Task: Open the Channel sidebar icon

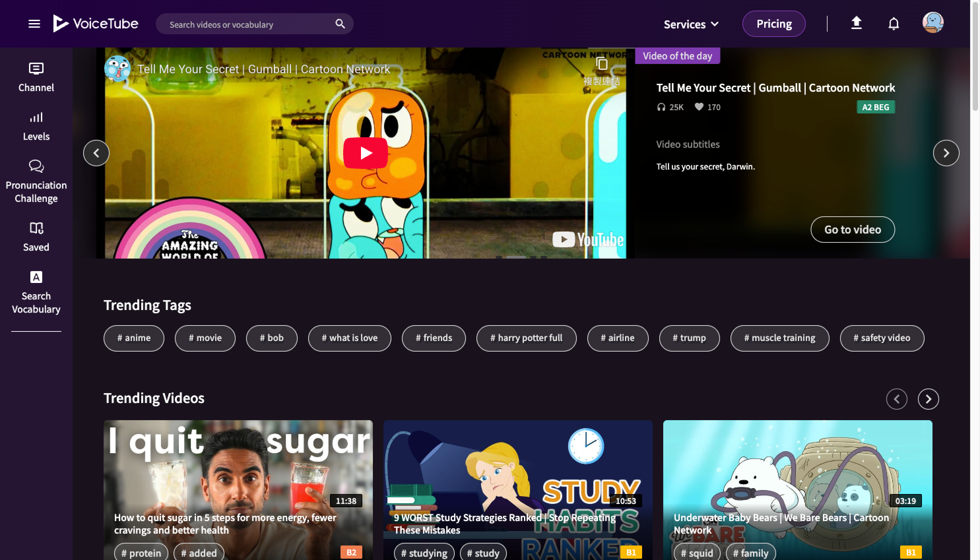Action: point(36,77)
